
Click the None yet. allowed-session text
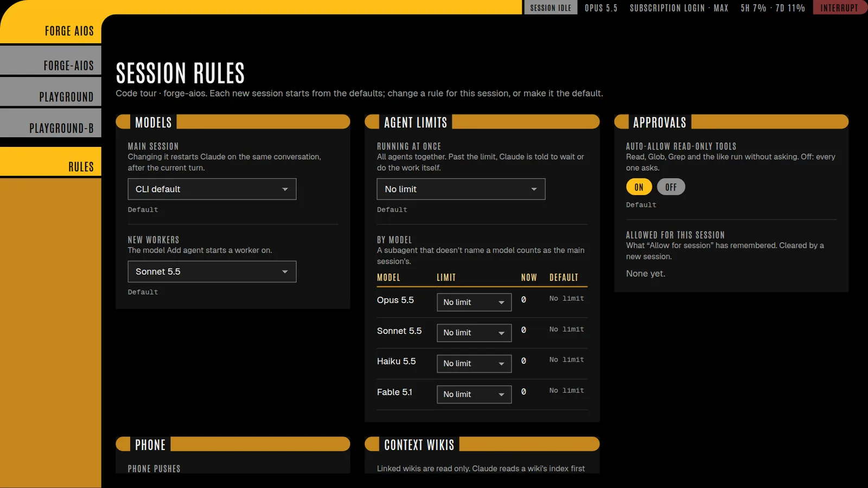646,274
